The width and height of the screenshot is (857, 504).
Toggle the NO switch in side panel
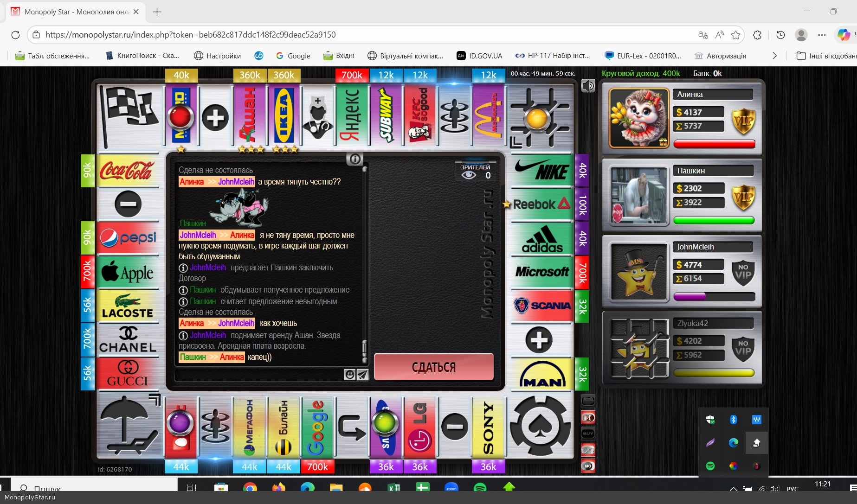pos(588,466)
